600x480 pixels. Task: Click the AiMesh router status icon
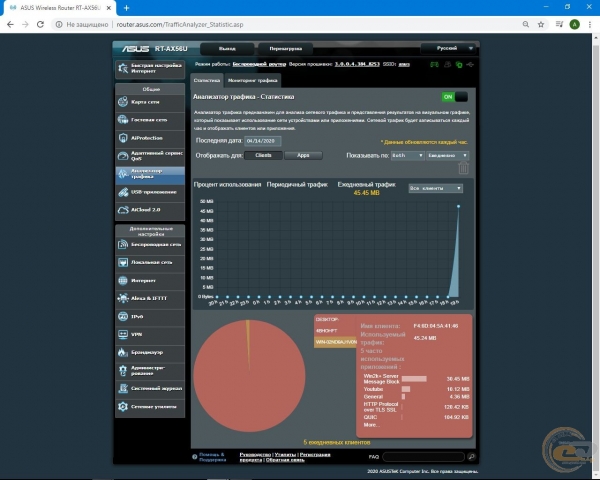(x=434, y=64)
